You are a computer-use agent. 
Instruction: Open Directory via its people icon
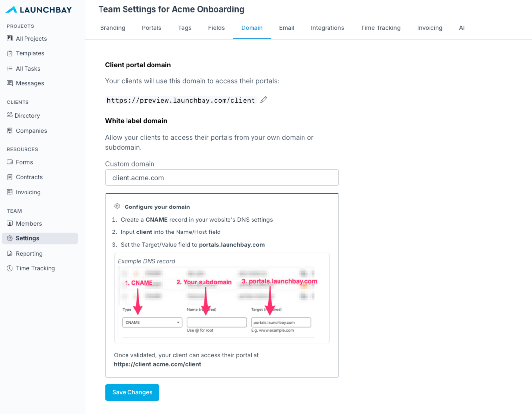coord(10,115)
